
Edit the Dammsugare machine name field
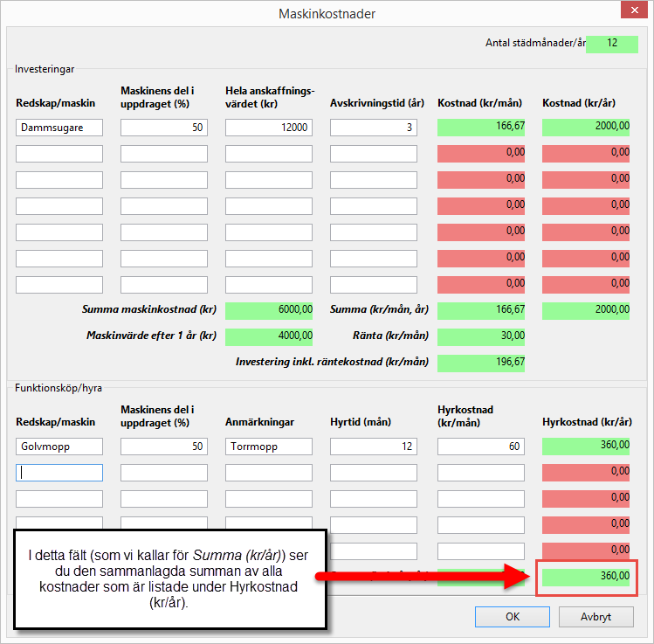[59, 128]
